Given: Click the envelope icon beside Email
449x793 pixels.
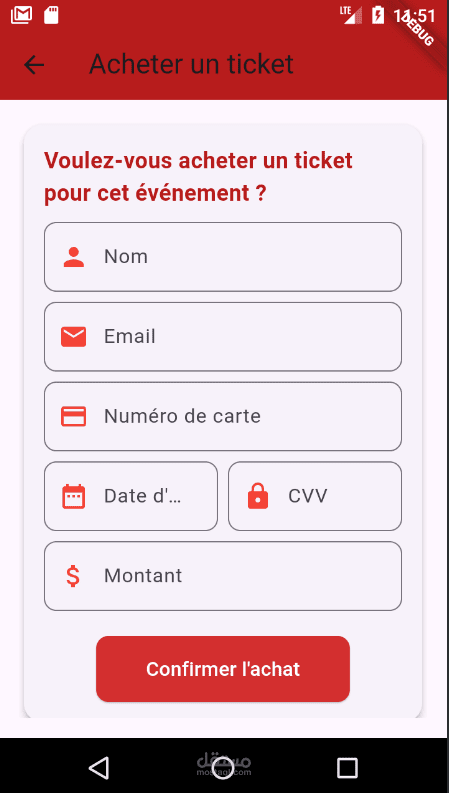Looking at the screenshot, I should click(74, 337).
